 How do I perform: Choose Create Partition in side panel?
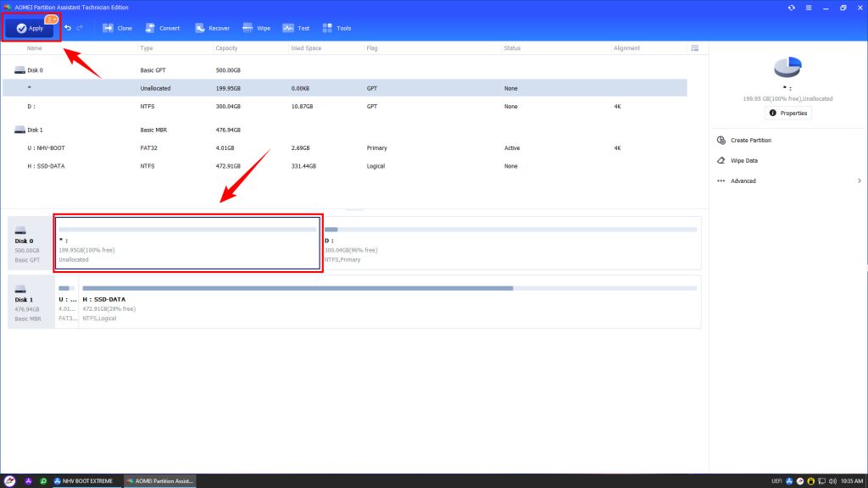[751, 141]
